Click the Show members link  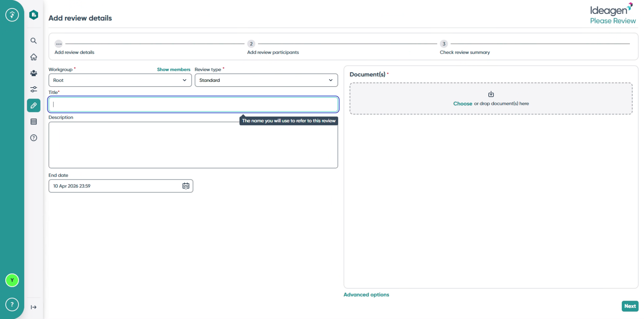[173, 69]
